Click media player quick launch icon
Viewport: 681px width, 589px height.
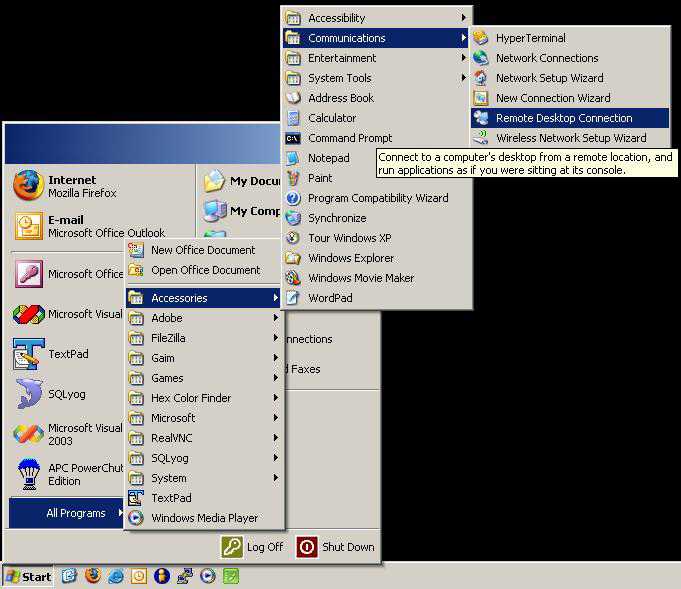(208, 576)
